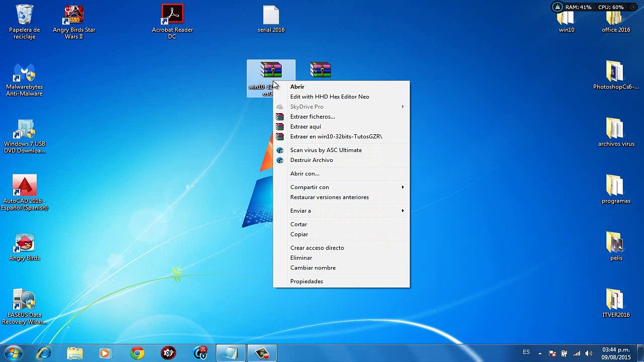Screen dimensions: 644x362
Task: Click the ES language indicator
Action: (x=526, y=352)
